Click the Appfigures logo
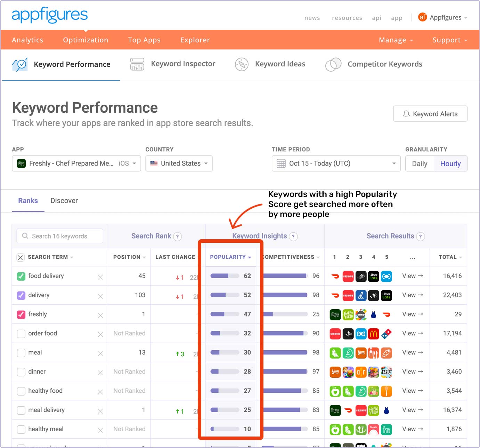The height and width of the screenshot is (448, 480). [49, 15]
